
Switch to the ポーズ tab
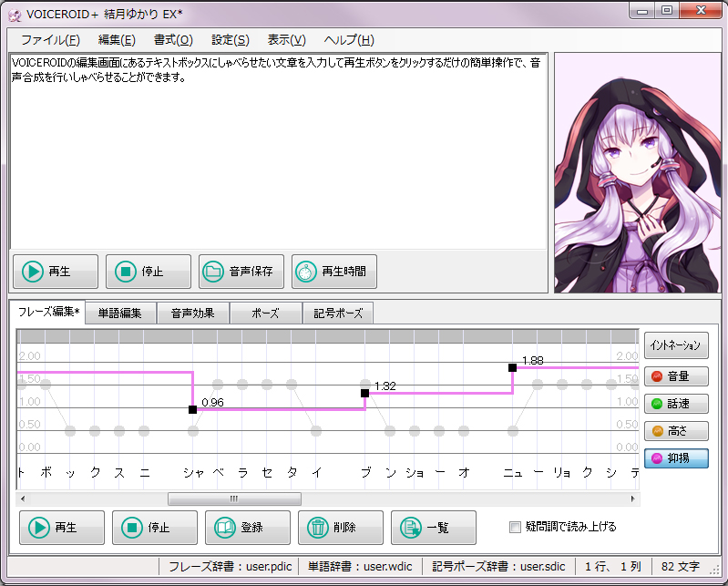(x=265, y=314)
